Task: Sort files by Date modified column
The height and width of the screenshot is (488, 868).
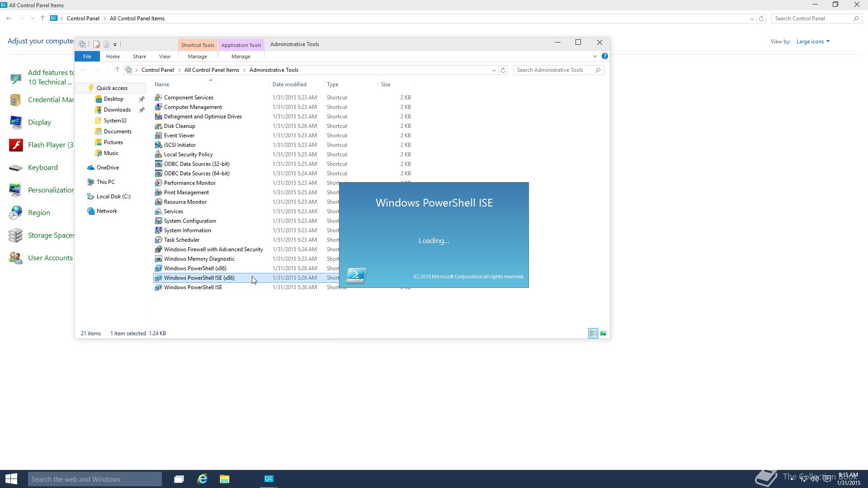Action: pos(297,84)
